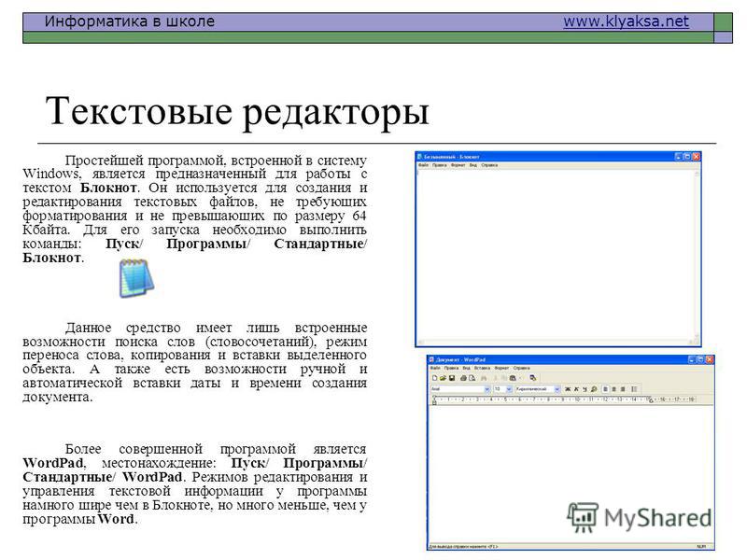This screenshot has width=747, height=560.
Task: Click the WordPad ruler right margin marker
Action: 651,400
